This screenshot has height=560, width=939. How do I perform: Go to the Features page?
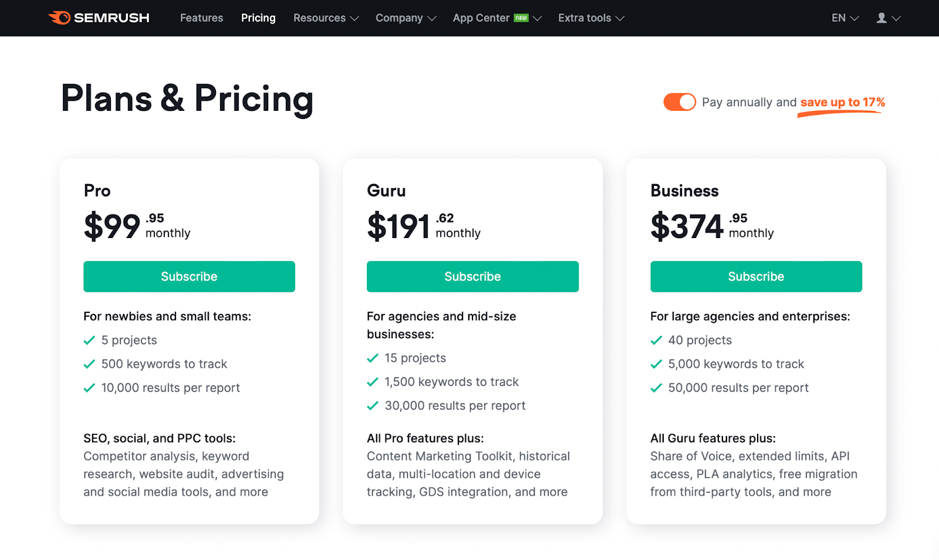(201, 18)
